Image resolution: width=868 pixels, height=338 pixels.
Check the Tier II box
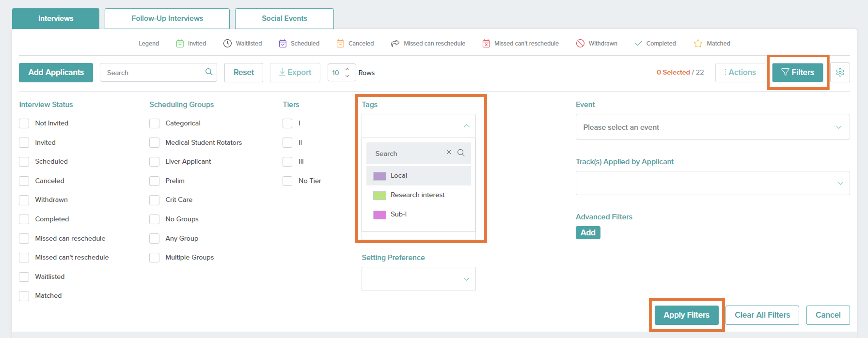(x=287, y=142)
